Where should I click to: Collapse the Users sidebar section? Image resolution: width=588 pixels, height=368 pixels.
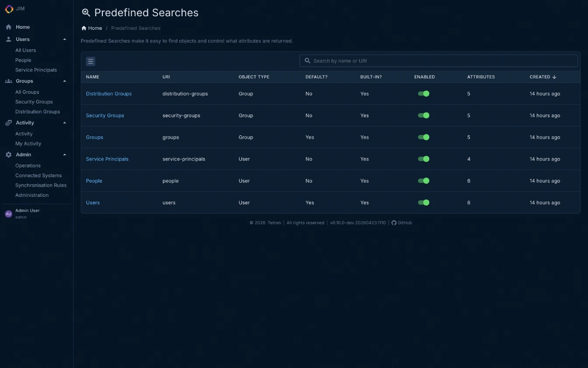[64, 39]
